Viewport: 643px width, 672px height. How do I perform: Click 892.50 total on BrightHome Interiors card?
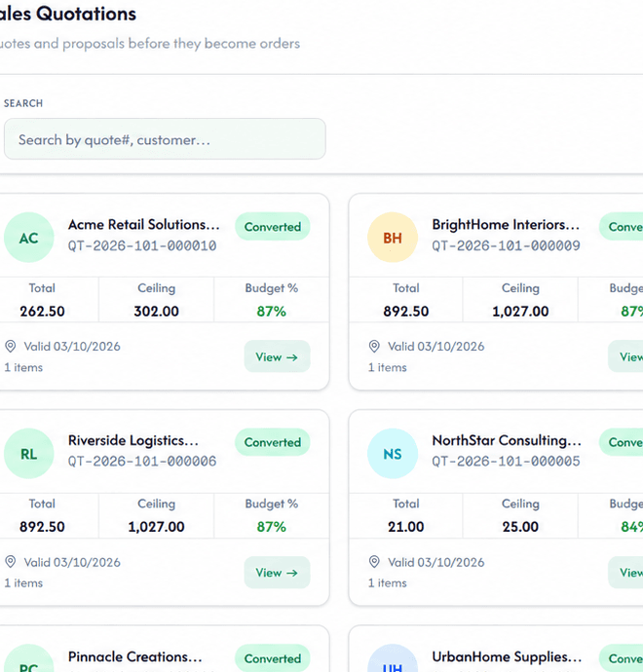tap(406, 311)
